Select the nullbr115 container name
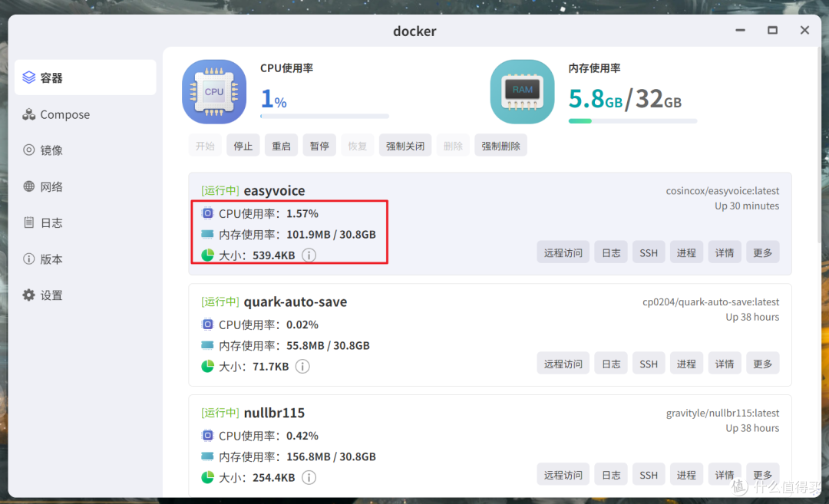Image resolution: width=829 pixels, height=504 pixels. click(274, 413)
